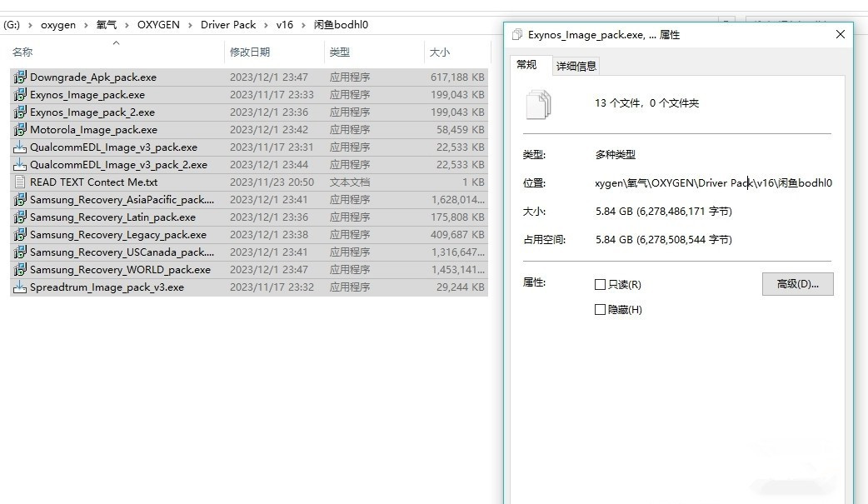Expand the breadcrumb chevron after Driver Pack

point(266,25)
